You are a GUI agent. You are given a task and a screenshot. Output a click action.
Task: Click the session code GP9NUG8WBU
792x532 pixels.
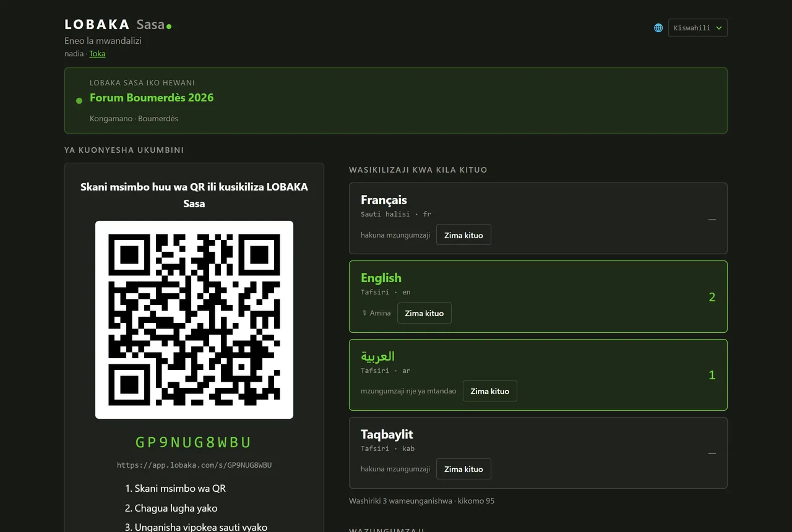(194, 442)
